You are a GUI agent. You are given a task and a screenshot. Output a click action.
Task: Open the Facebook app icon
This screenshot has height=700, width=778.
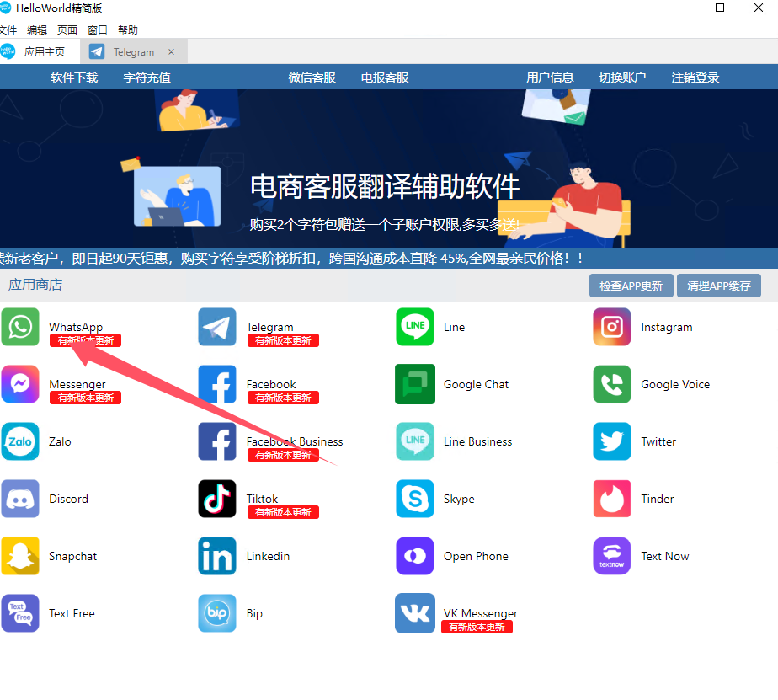[217, 384]
